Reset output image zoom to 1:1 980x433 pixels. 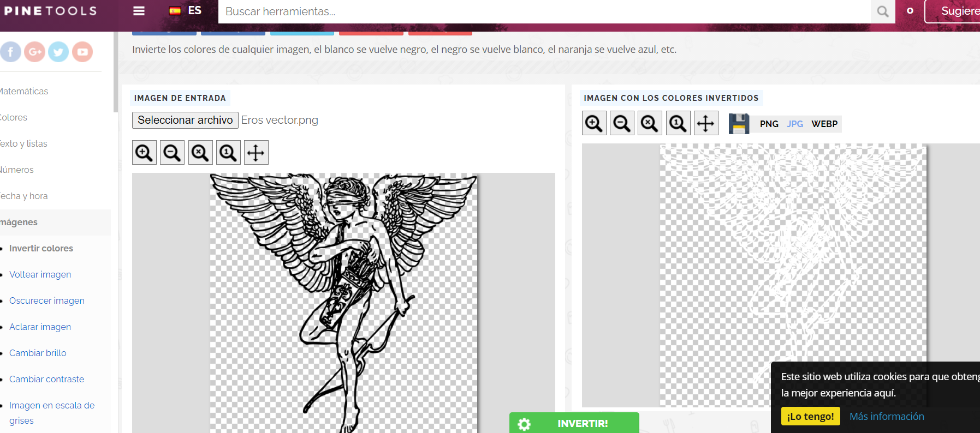678,123
